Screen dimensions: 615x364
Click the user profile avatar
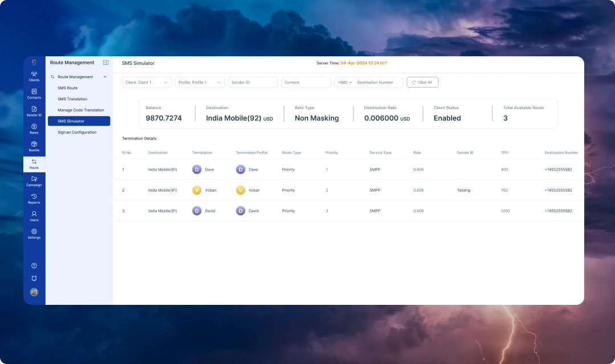(x=34, y=292)
